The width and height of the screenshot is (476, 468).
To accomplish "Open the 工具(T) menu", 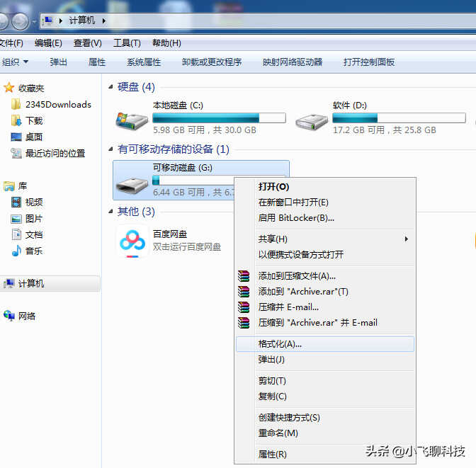I will click(127, 43).
